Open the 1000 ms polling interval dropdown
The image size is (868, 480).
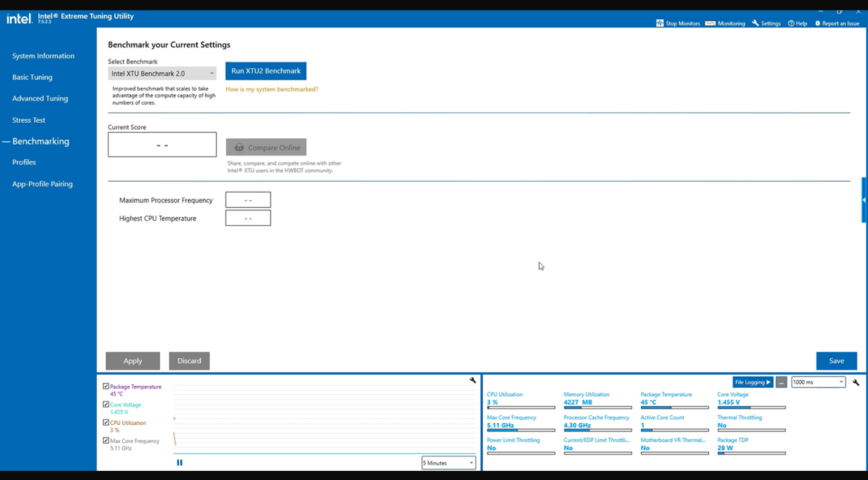[818, 383]
